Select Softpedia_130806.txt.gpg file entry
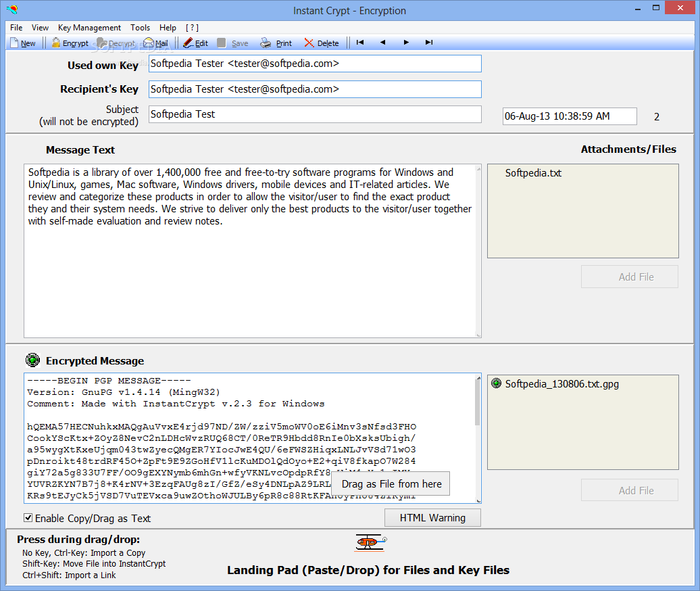700x591 pixels. [x=561, y=383]
